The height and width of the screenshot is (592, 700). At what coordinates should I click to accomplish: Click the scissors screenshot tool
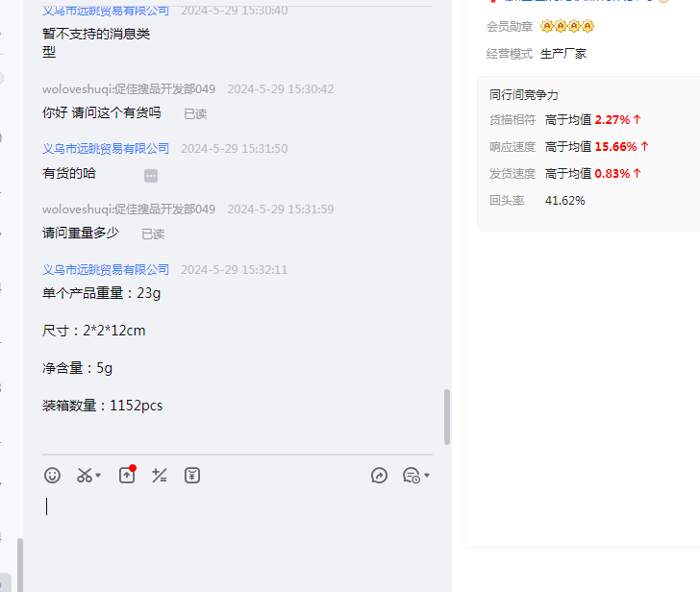point(85,476)
